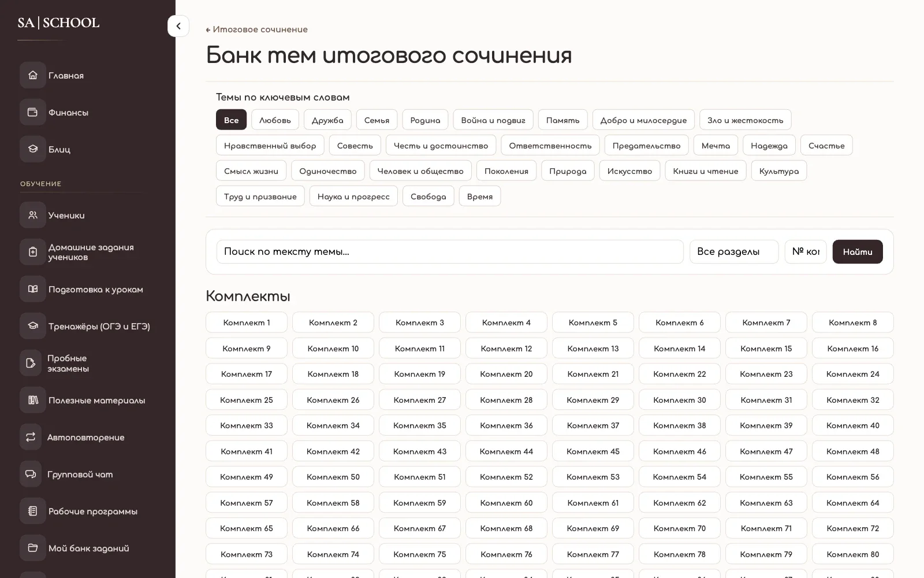The image size is (924, 578).
Task: Enable the Наука и прогресс filter
Action: (x=353, y=196)
